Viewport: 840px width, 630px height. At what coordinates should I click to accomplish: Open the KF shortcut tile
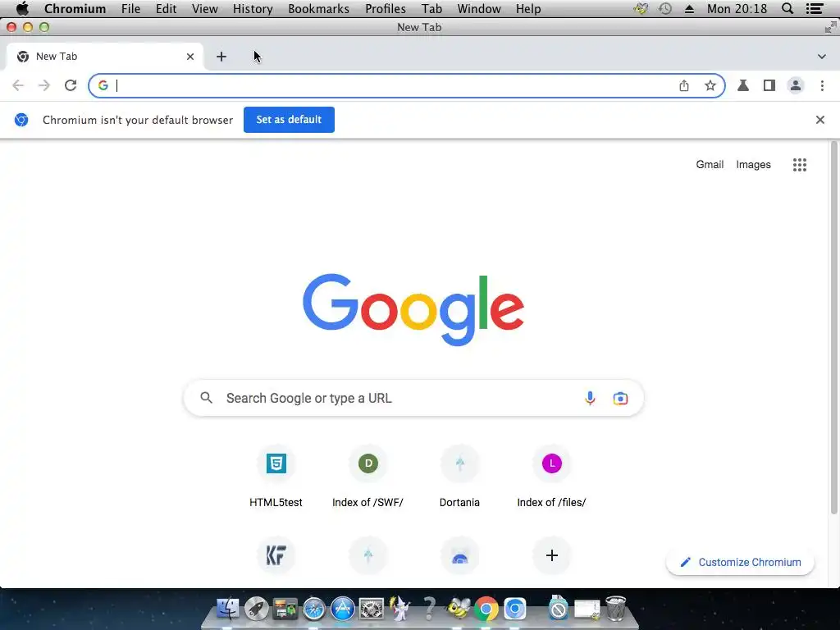click(276, 555)
